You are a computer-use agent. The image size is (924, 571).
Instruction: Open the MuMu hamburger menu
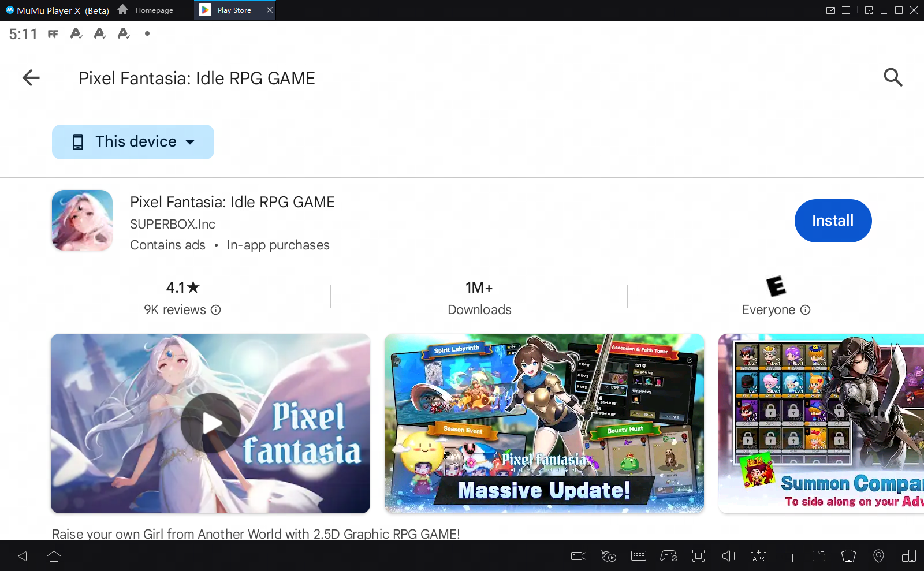(845, 10)
